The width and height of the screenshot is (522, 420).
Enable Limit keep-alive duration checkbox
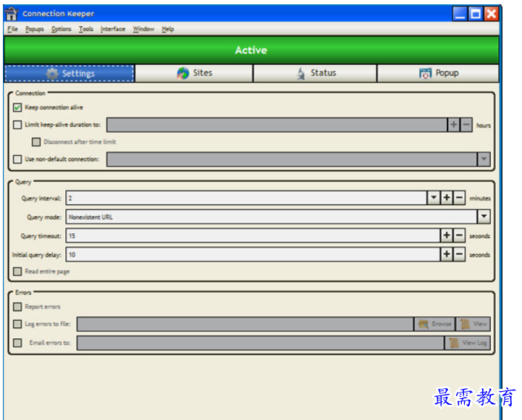17,125
